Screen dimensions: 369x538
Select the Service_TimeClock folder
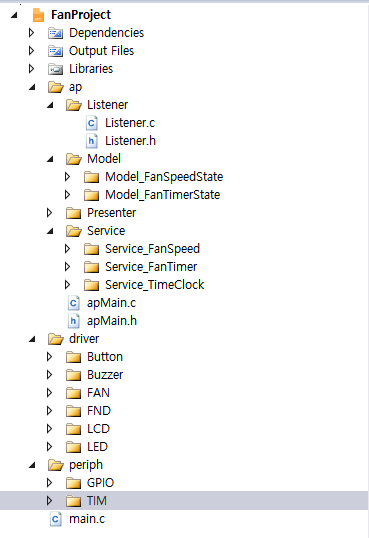[154, 285]
